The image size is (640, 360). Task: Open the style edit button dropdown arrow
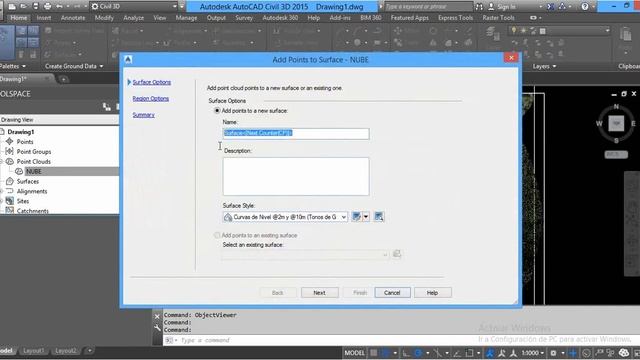(366, 217)
